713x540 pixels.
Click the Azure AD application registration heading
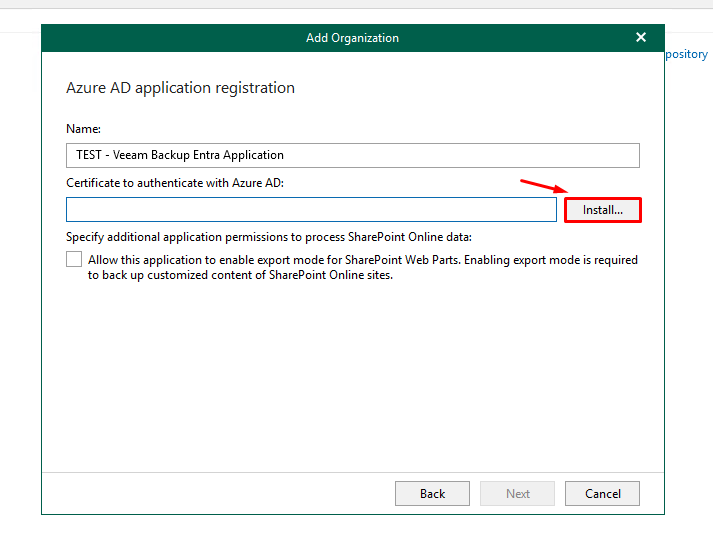click(x=180, y=88)
